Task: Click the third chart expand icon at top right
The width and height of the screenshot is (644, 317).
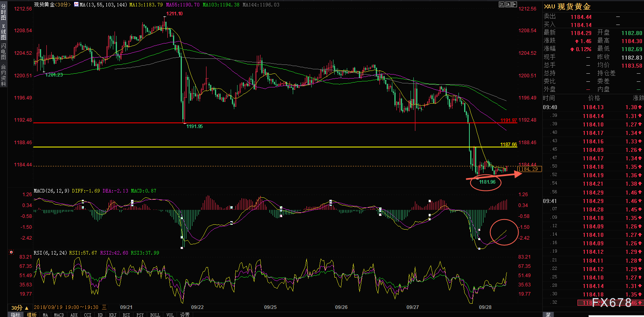Action: pyautogui.click(x=514, y=4)
